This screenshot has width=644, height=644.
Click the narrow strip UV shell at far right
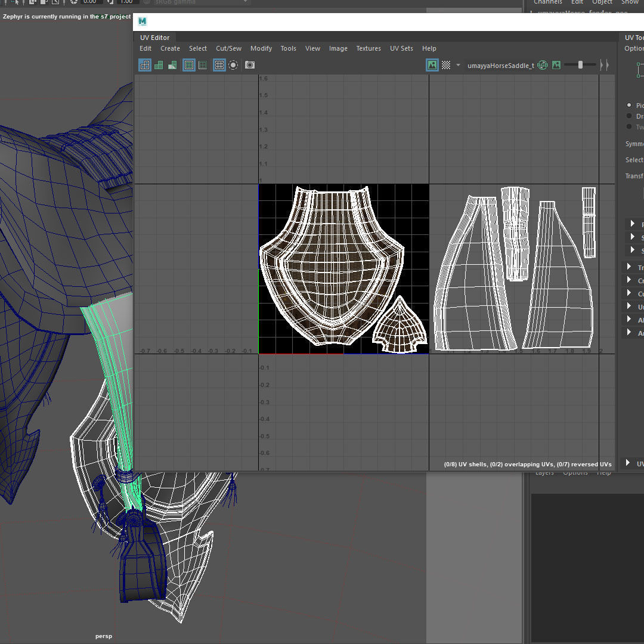pyautogui.click(x=589, y=222)
